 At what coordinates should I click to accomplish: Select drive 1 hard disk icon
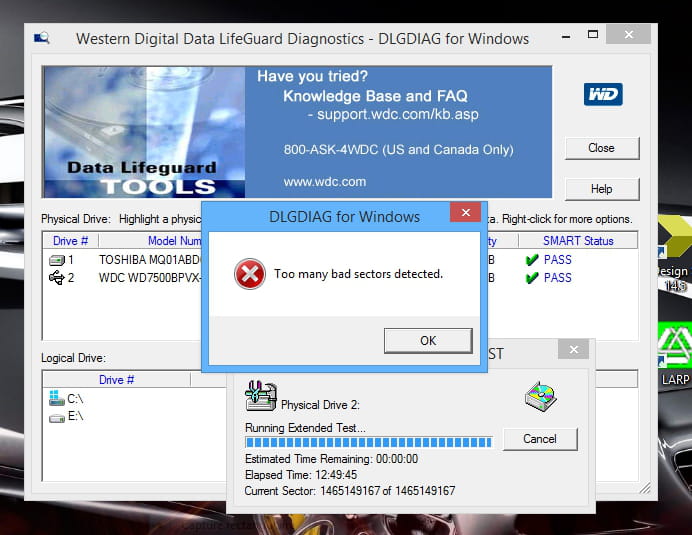pos(56,260)
